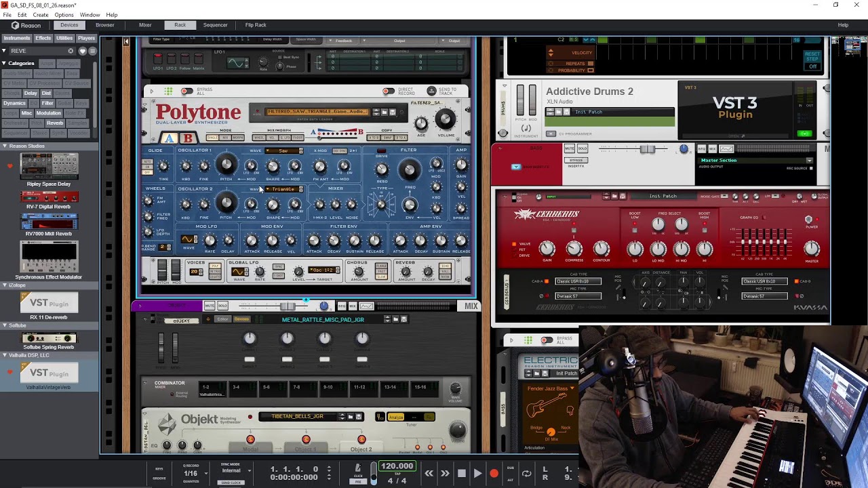The height and width of the screenshot is (488, 868).
Task: Open the Polytone grid sequencer icon
Action: pos(168,91)
